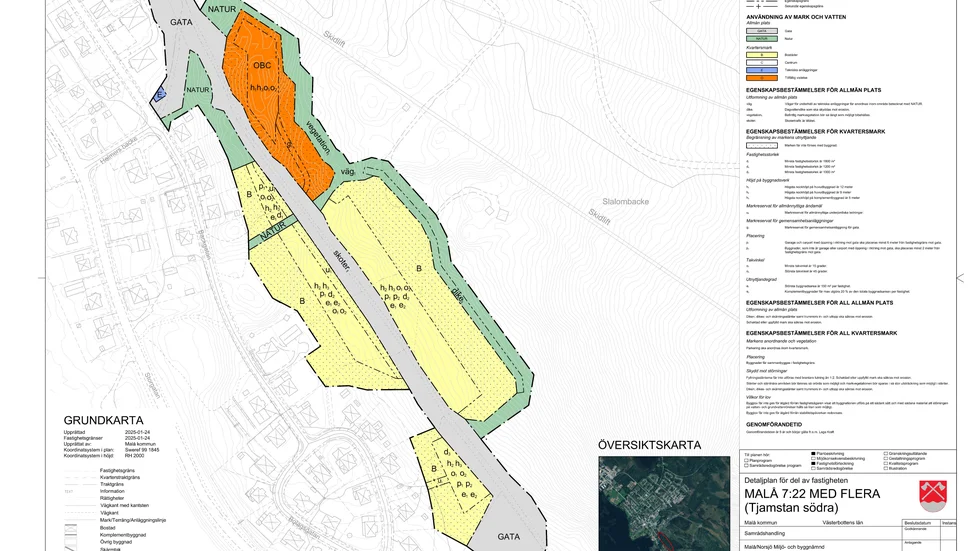Click the GATA label at the map bottom

(x=509, y=536)
